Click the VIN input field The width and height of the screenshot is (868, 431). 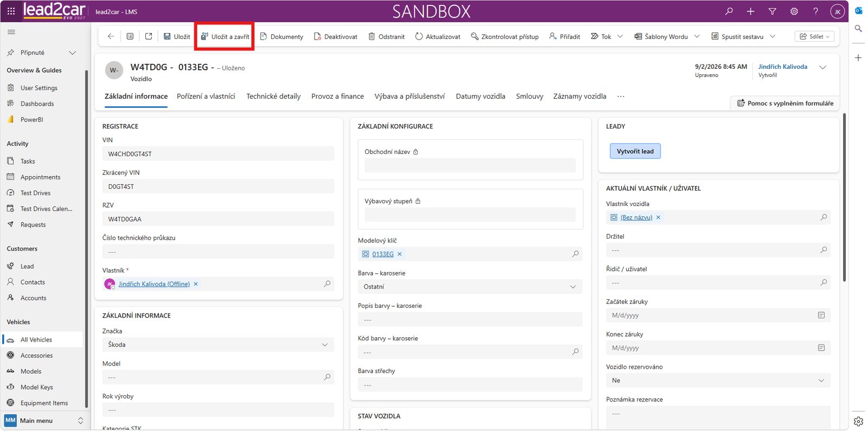click(x=218, y=154)
